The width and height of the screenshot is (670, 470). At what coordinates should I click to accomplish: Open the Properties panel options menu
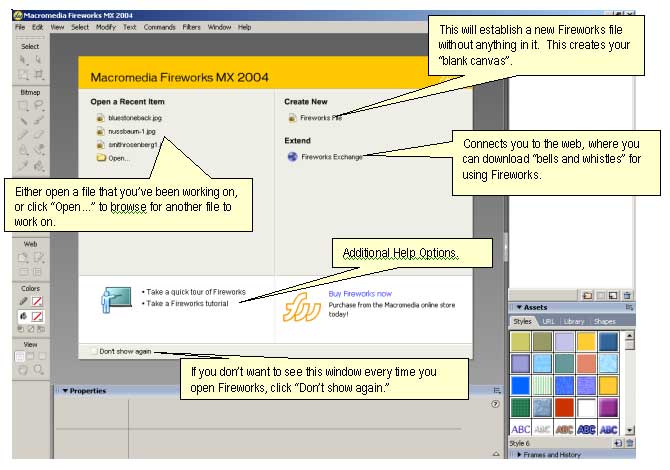[x=497, y=390]
